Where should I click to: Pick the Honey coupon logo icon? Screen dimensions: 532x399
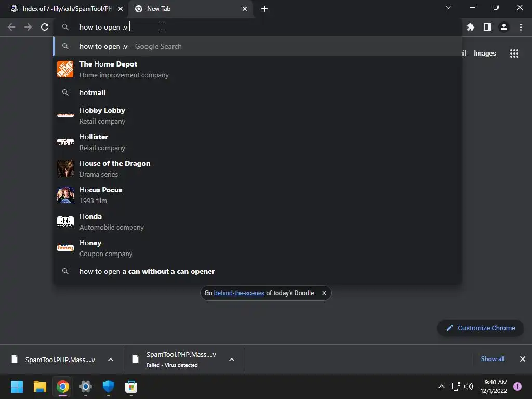[65, 248]
